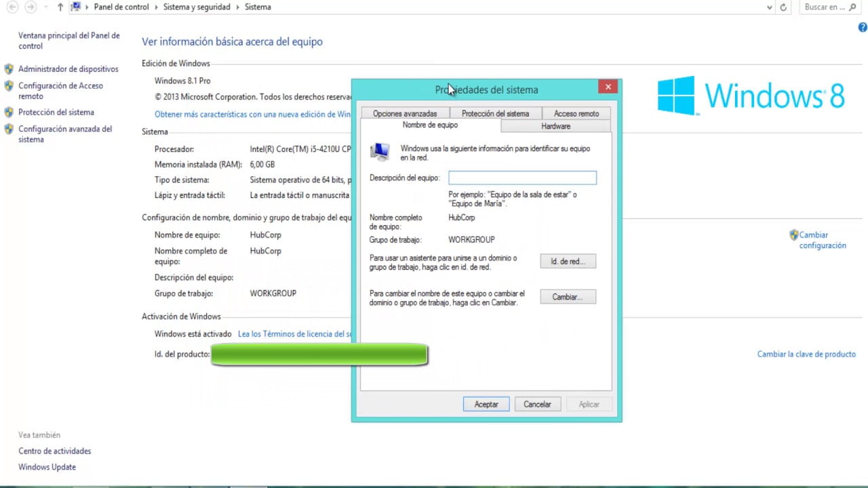Open Configuración avanzada del sistema link
Viewport: 868px width, 488px height.
(x=65, y=134)
